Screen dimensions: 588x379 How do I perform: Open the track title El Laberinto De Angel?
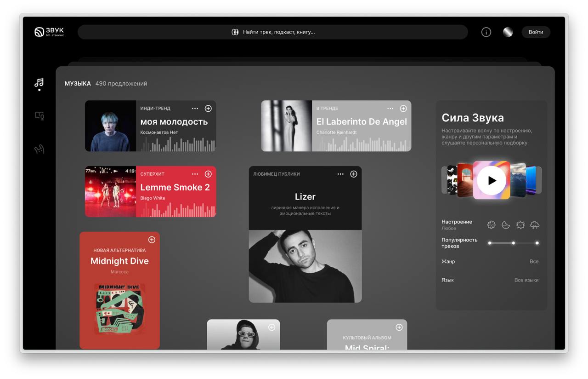(362, 122)
